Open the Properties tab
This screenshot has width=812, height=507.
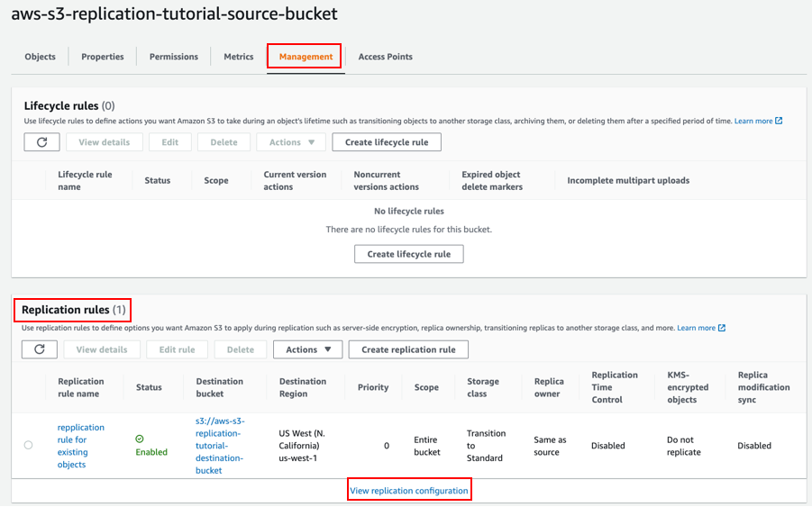click(103, 57)
